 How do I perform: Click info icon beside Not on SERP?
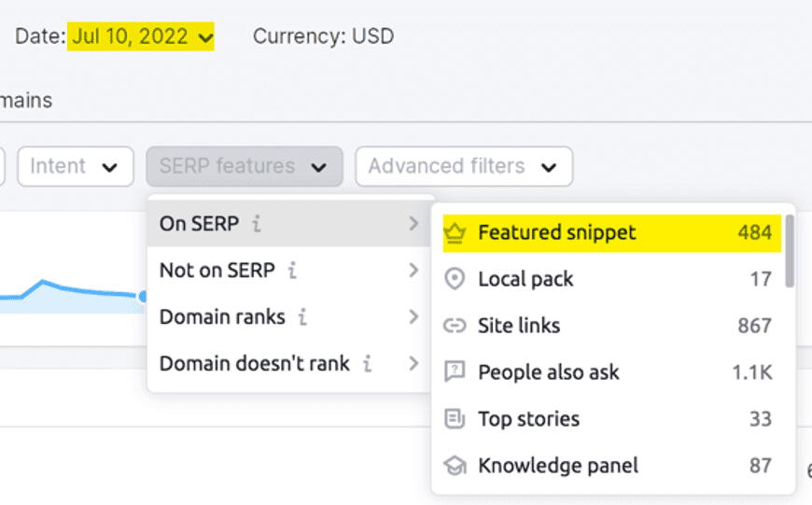(x=292, y=271)
